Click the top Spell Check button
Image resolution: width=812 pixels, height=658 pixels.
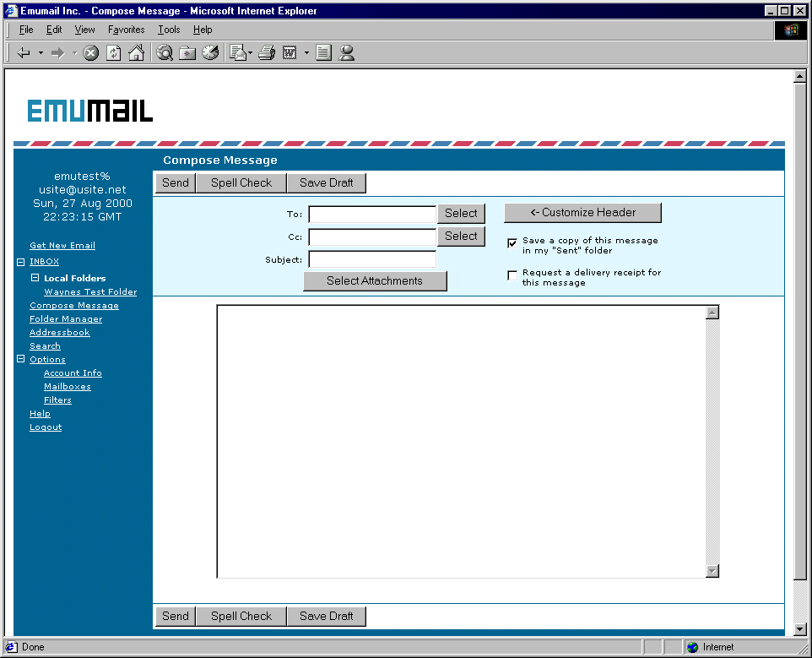(241, 183)
